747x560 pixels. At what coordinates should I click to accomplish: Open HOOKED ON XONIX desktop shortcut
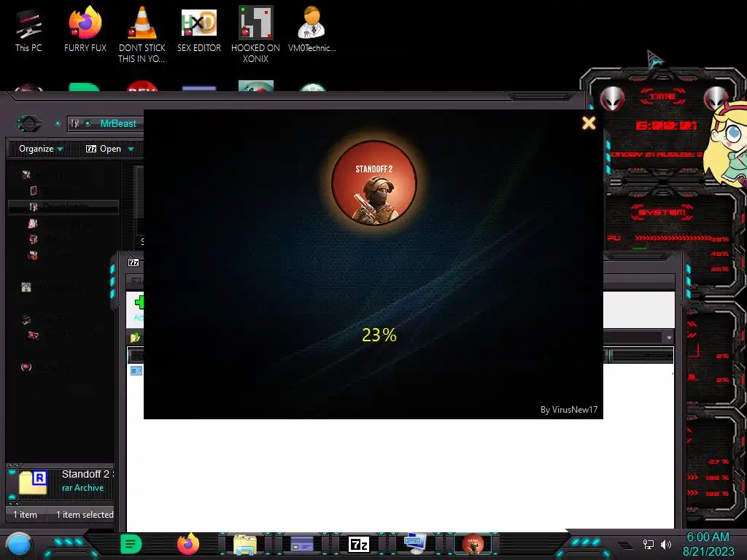pyautogui.click(x=255, y=34)
